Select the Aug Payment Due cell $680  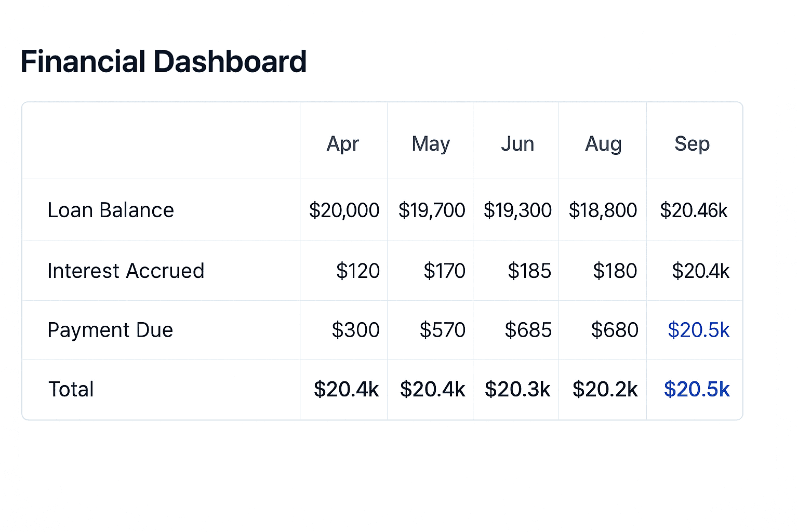tap(615, 330)
